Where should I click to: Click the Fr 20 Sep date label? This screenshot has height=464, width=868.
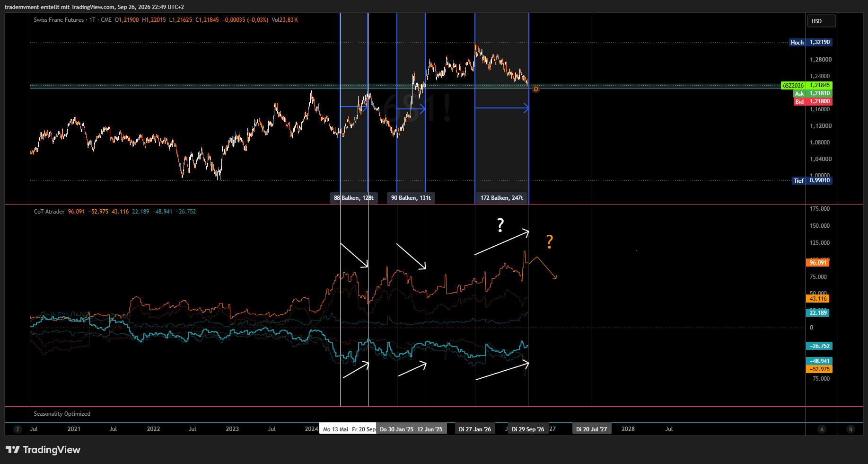[364, 429]
